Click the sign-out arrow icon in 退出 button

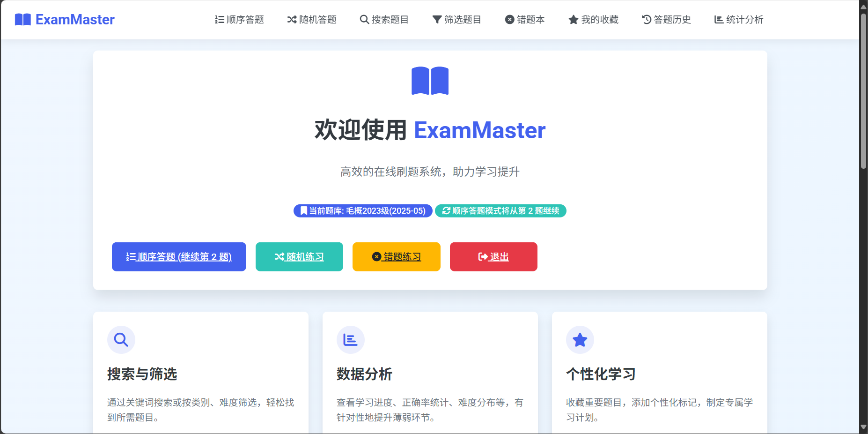(x=483, y=257)
